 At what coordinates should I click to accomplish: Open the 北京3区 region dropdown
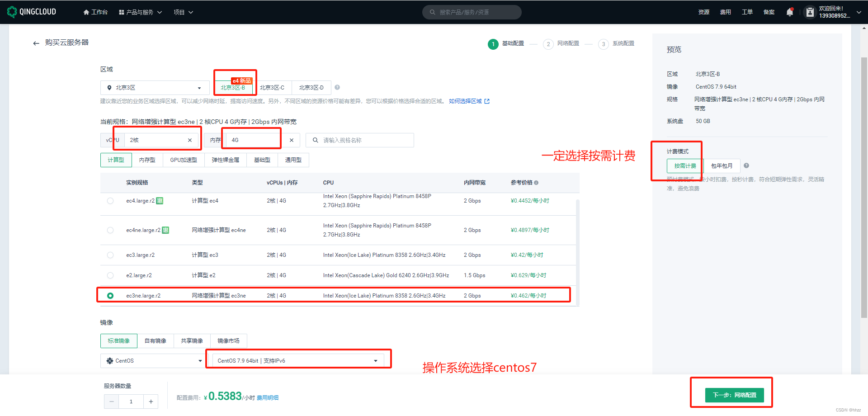[x=155, y=88]
